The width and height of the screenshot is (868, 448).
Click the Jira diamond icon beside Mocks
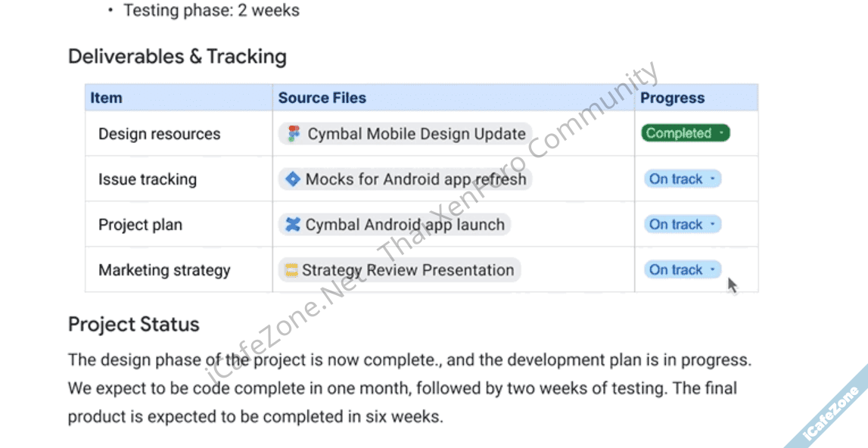[292, 179]
